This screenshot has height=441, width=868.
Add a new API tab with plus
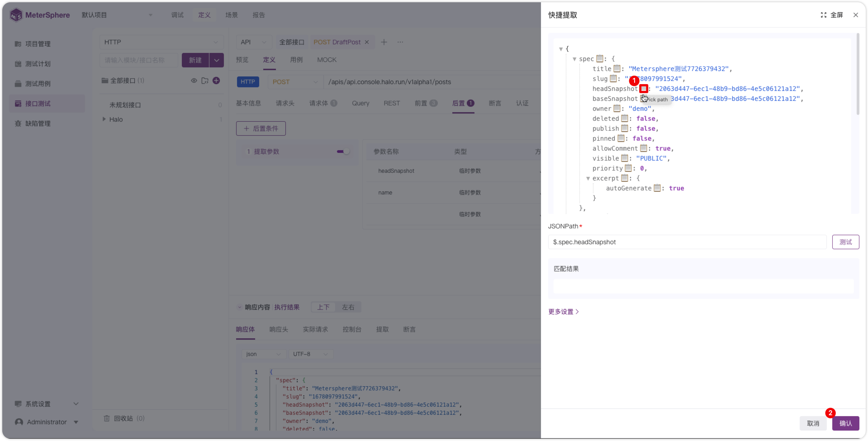click(x=384, y=42)
